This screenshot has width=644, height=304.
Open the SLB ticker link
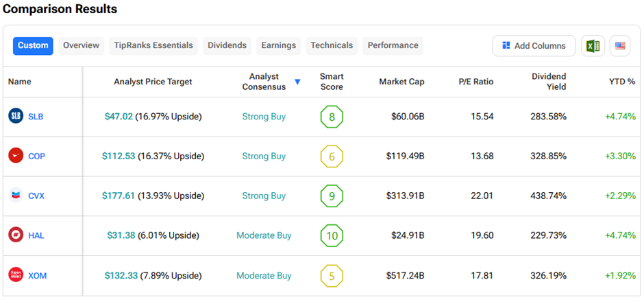click(x=36, y=117)
